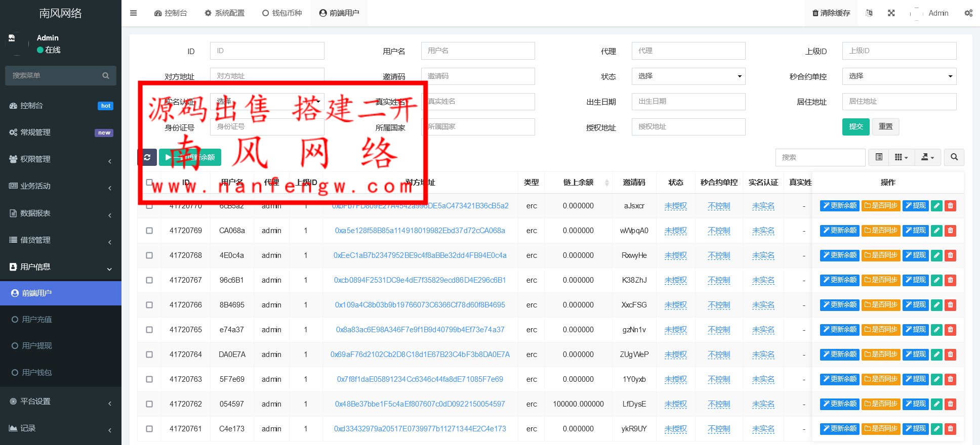Image resolution: width=980 pixels, height=445 pixels.
Task: Select the checkbox for user 41720762
Action: (149, 404)
